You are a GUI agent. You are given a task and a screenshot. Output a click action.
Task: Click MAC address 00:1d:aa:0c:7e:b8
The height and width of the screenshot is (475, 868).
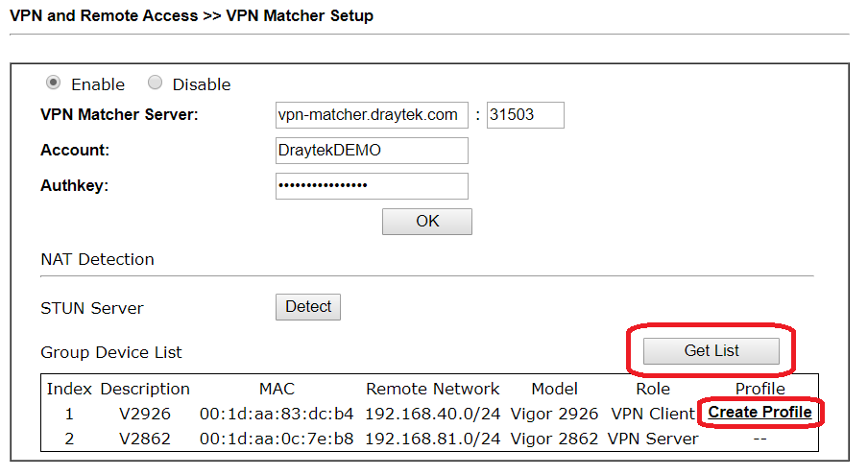tap(277, 439)
